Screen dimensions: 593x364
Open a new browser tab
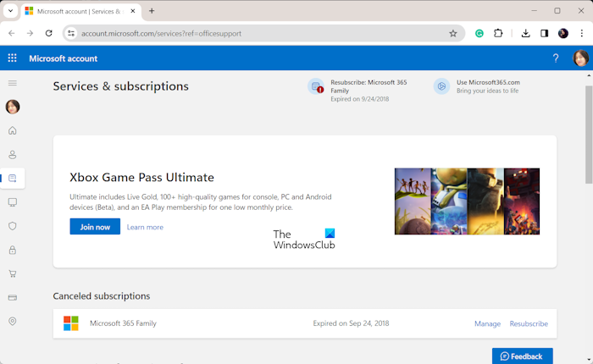(x=152, y=11)
